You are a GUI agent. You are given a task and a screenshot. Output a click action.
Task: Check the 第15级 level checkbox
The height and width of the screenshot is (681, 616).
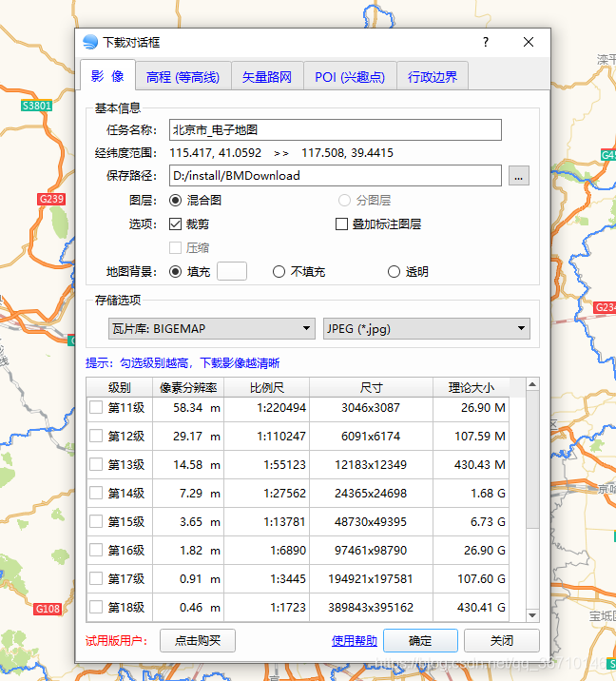pyautogui.click(x=96, y=521)
